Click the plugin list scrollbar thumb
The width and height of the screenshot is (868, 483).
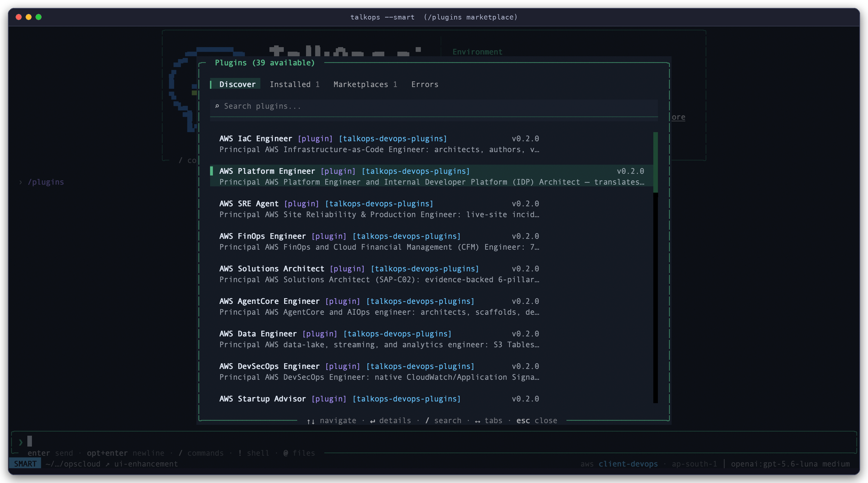pos(655,162)
